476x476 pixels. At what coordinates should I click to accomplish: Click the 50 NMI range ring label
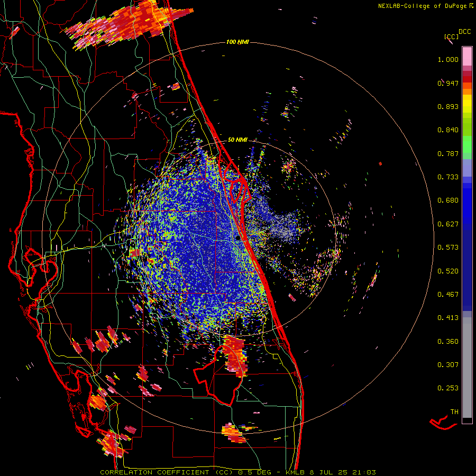[237, 140]
